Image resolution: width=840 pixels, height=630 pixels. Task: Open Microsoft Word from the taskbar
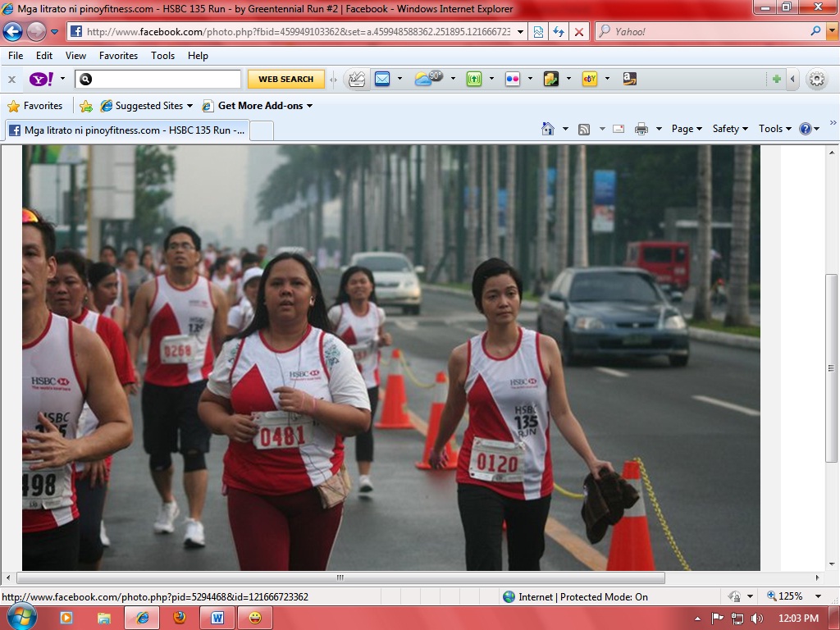point(217,618)
